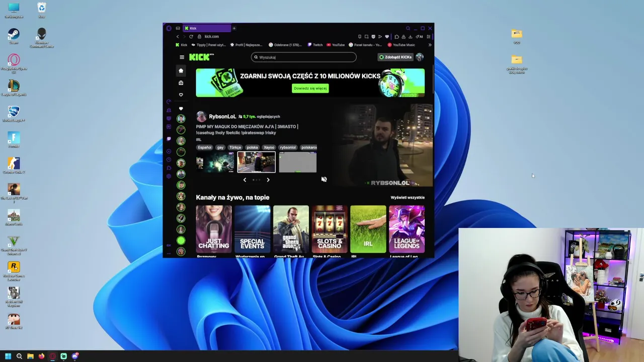Open the Odebrane Gmail bookmark

pyautogui.click(x=285, y=45)
